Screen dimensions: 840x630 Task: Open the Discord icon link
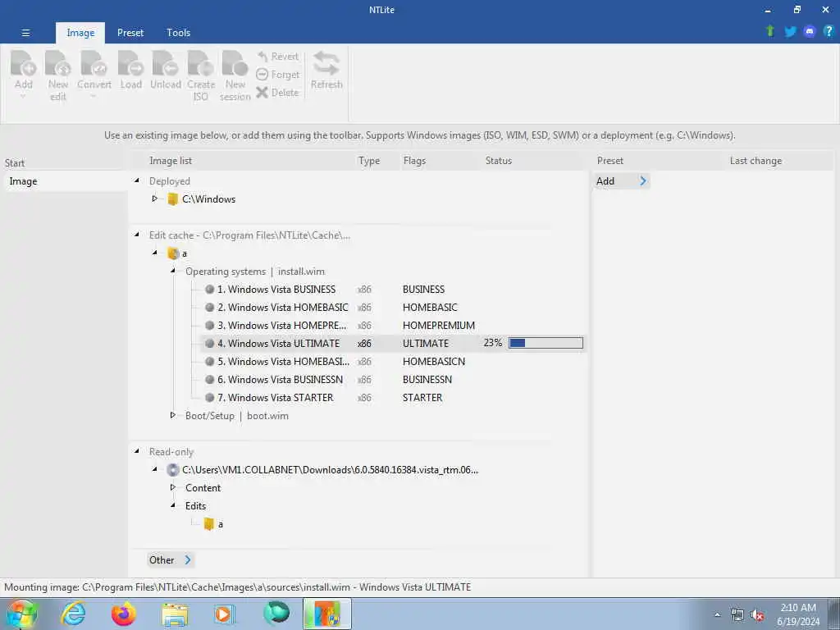(x=810, y=32)
